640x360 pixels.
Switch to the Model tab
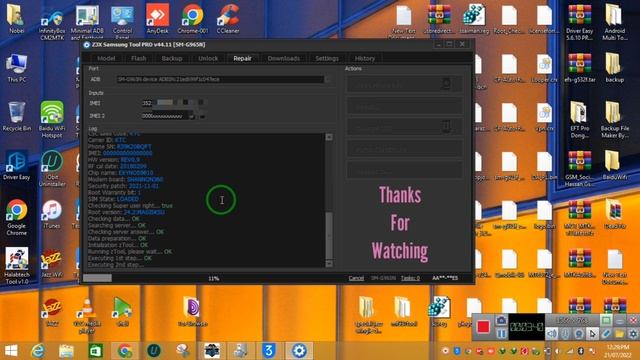(x=106, y=58)
